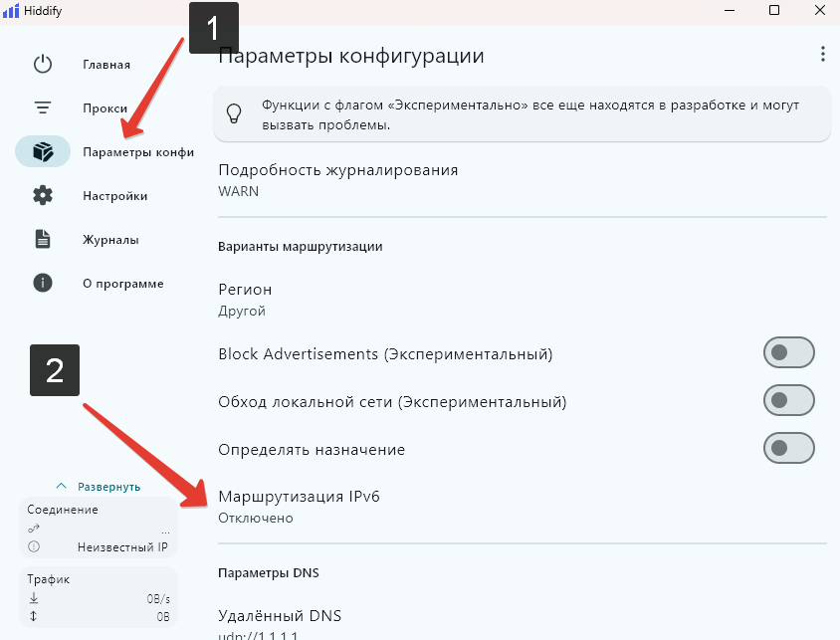Click the Прокси filter lines icon
The width and height of the screenshot is (840, 640).
(x=43, y=108)
